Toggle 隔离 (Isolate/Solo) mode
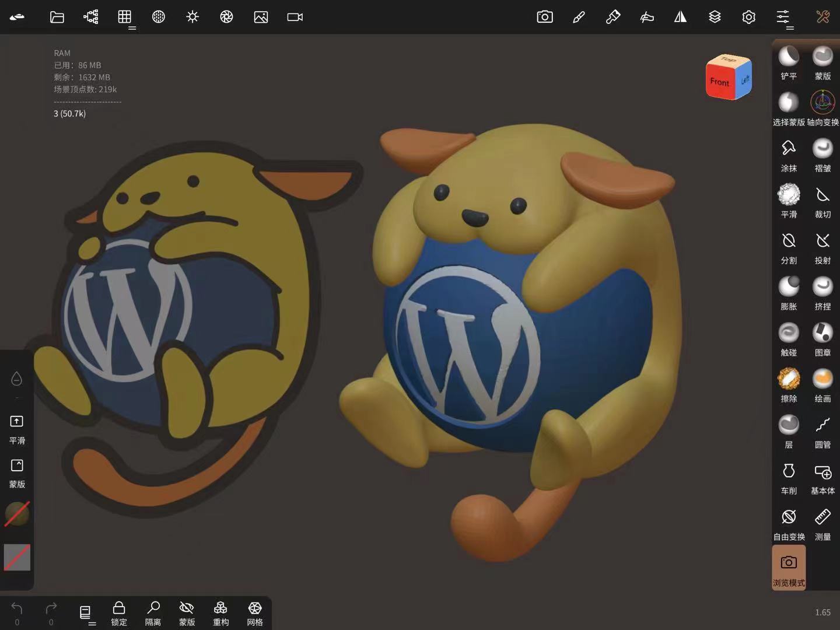 tap(153, 613)
